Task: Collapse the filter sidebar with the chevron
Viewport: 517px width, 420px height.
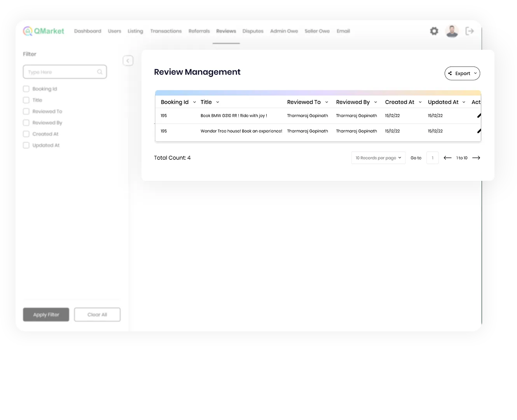Action: [x=128, y=61]
